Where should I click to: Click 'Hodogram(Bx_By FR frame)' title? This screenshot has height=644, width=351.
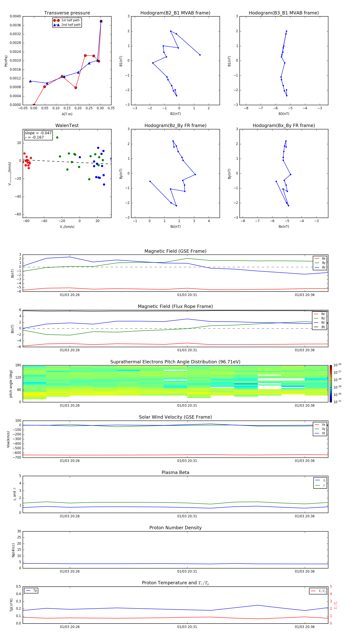pyautogui.click(x=284, y=125)
